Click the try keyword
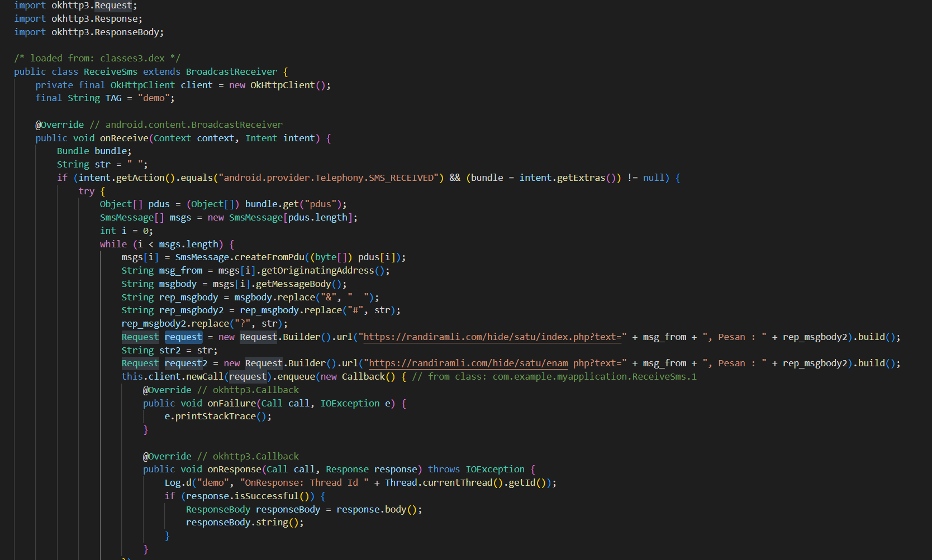932x560 pixels. click(87, 191)
